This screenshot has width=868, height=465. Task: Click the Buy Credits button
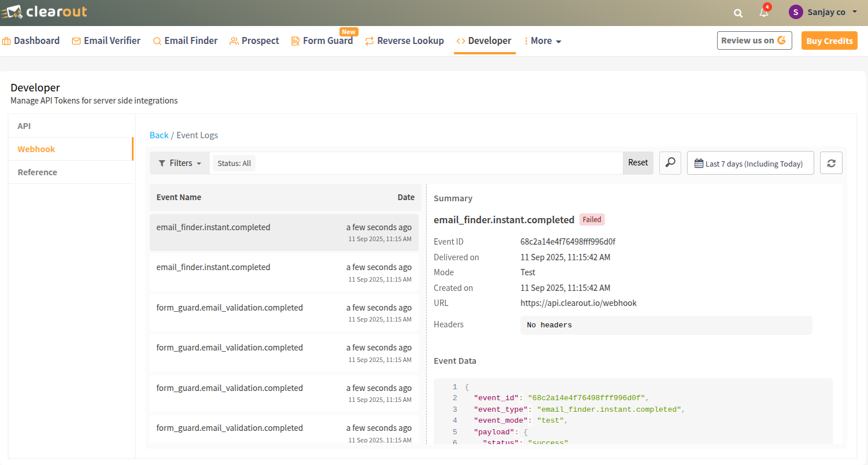(829, 40)
